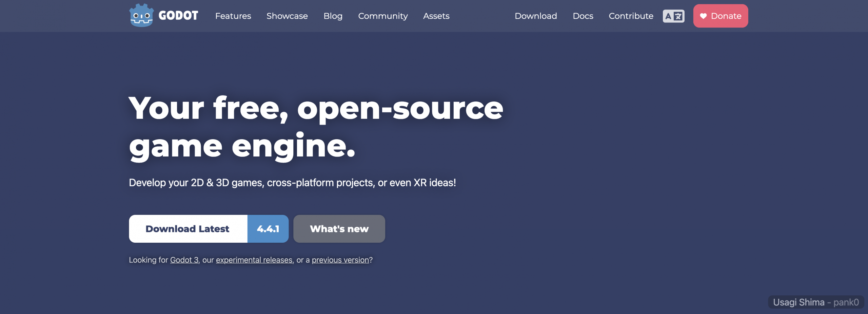Click the Godot robot logo icon
Image resolution: width=868 pixels, height=314 pixels.
click(141, 15)
